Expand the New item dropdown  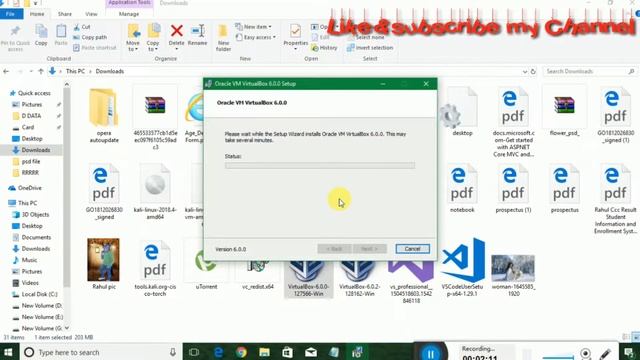[x=253, y=27]
